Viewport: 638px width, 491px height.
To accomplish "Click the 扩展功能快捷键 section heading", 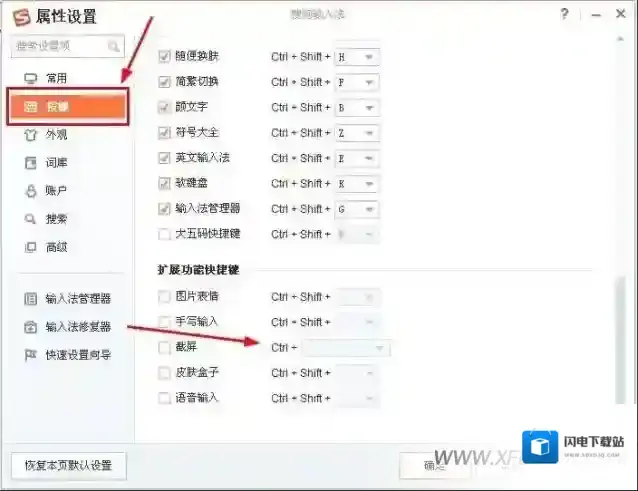I will 198,270.
